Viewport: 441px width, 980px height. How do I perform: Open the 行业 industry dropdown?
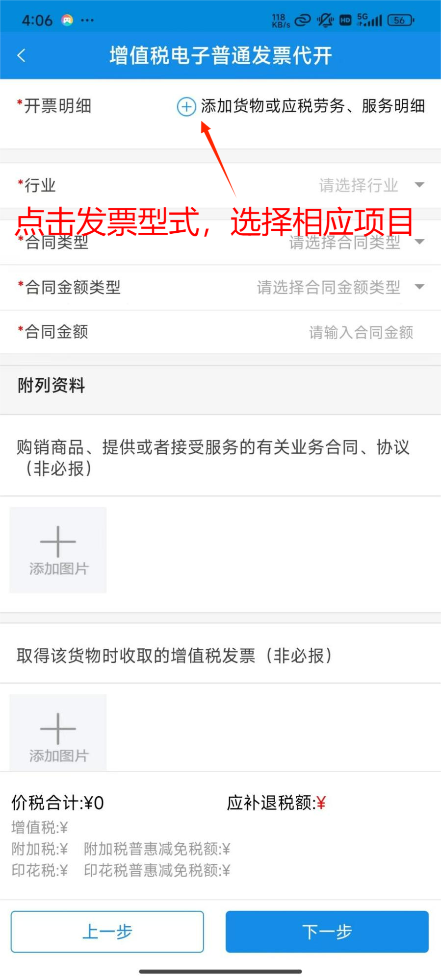[x=220, y=185]
